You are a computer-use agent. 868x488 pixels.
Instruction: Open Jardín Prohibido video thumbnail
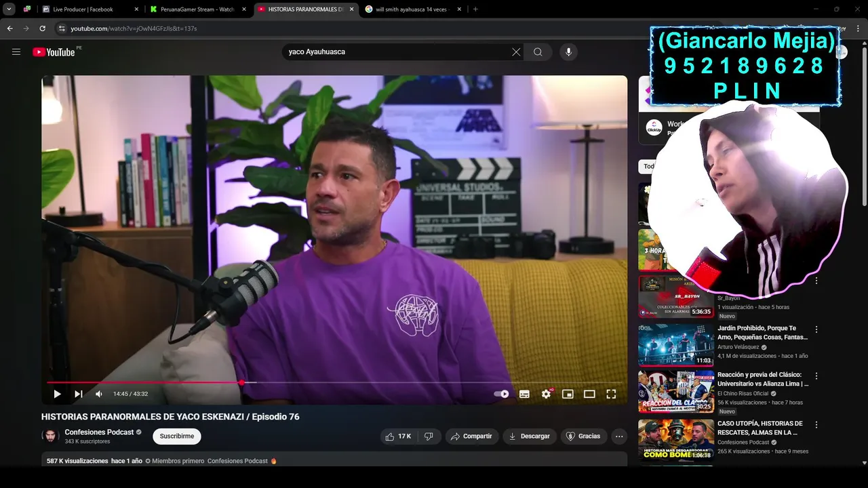[x=675, y=345]
